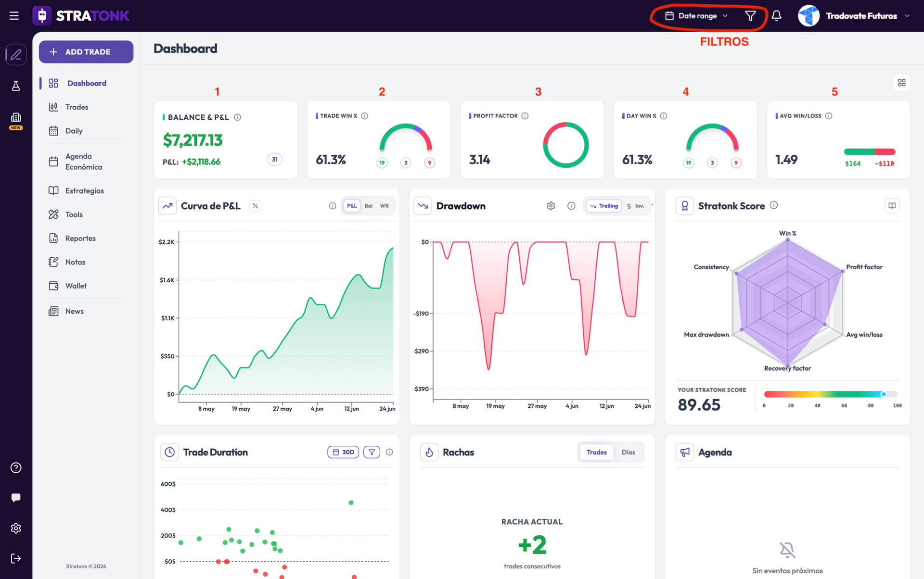Screen dimensions: 924x579
Task: Open Trades in the sidebar
Action: (x=77, y=107)
